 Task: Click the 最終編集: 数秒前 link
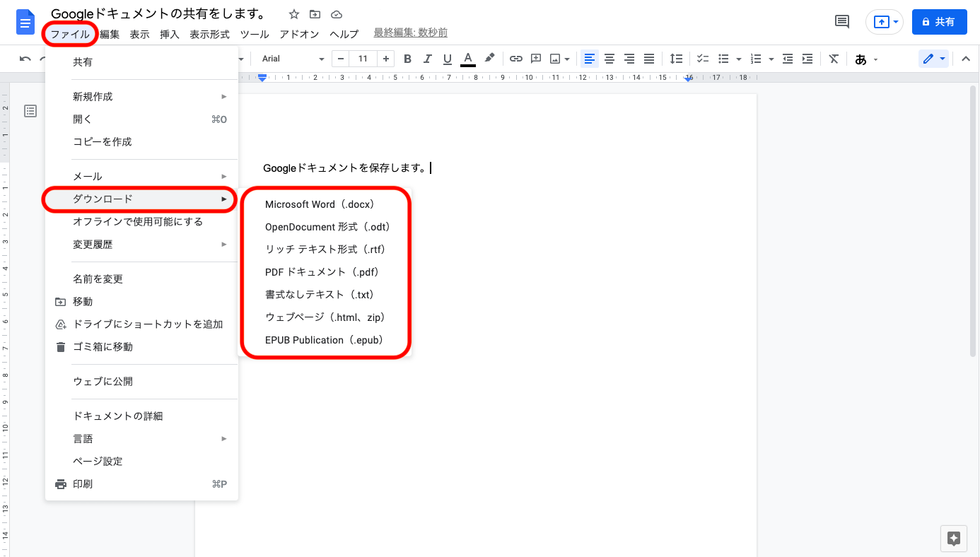click(410, 33)
